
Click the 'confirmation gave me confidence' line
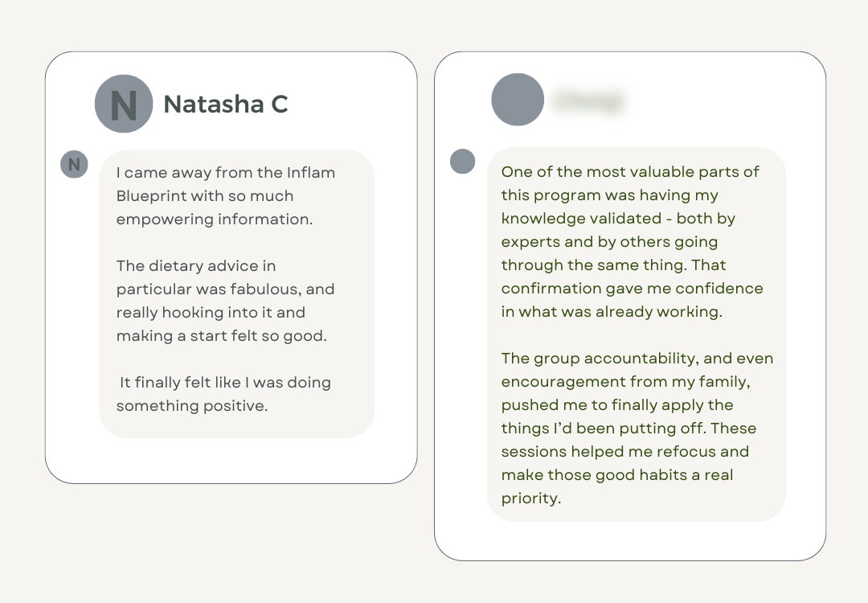tap(632, 288)
